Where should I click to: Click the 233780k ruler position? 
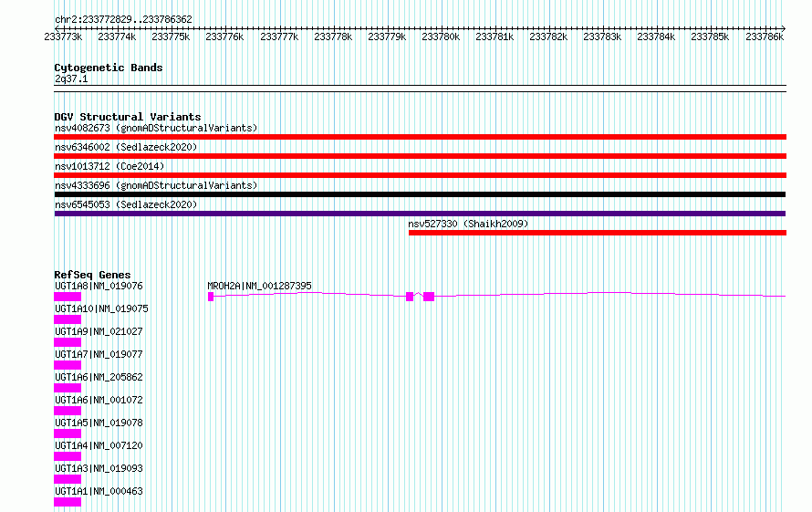pos(441,37)
